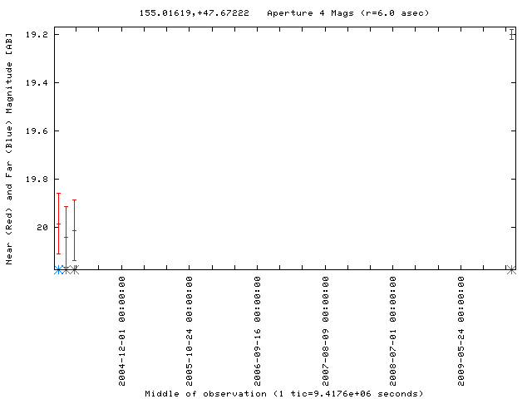Click the 2005-10-24 00:00:00 date label
This screenshot has height=399, width=532.
[x=190, y=331]
